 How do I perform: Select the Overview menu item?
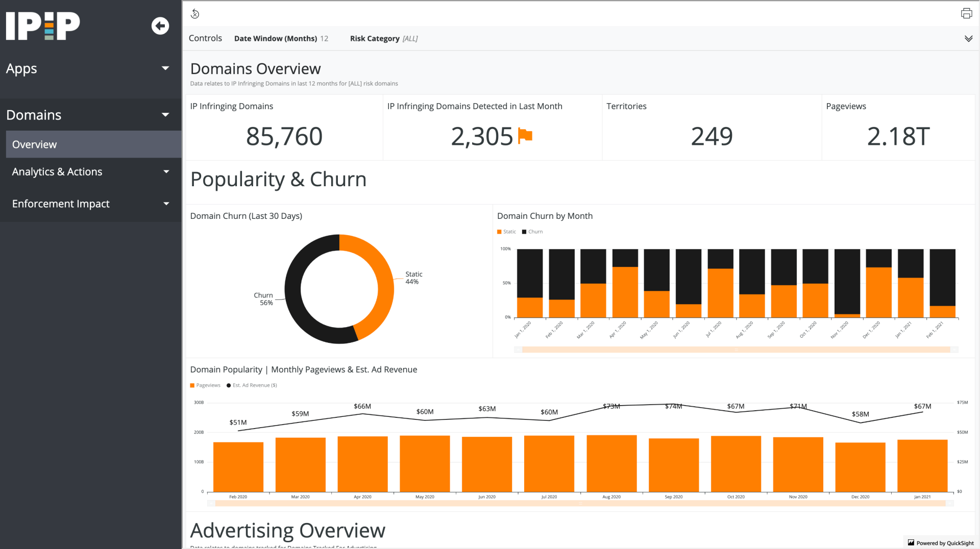coord(94,144)
